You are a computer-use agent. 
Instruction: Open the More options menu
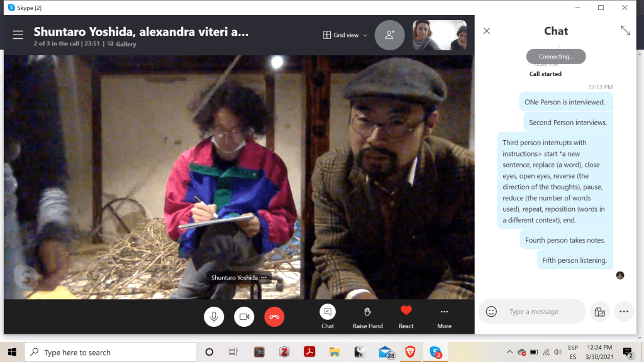point(444,316)
